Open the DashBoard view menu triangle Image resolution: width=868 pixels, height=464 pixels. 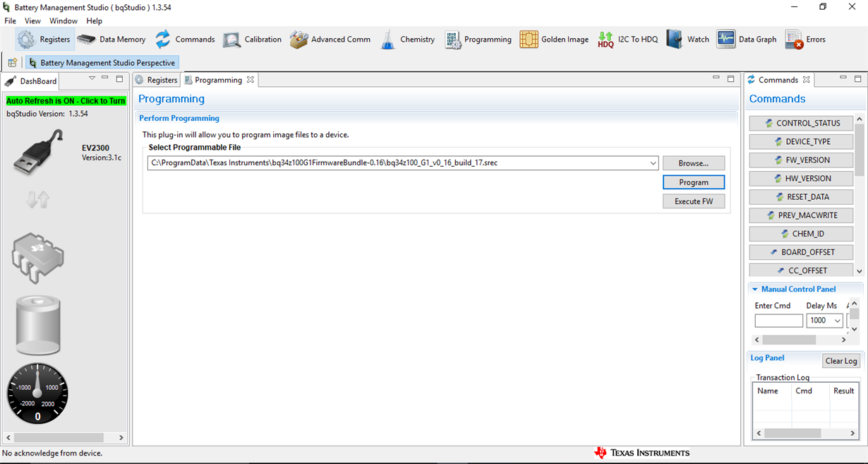coord(92,78)
